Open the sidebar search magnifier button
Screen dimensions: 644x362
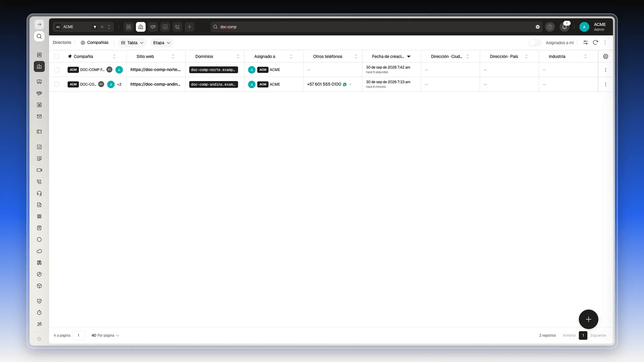coord(39,36)
